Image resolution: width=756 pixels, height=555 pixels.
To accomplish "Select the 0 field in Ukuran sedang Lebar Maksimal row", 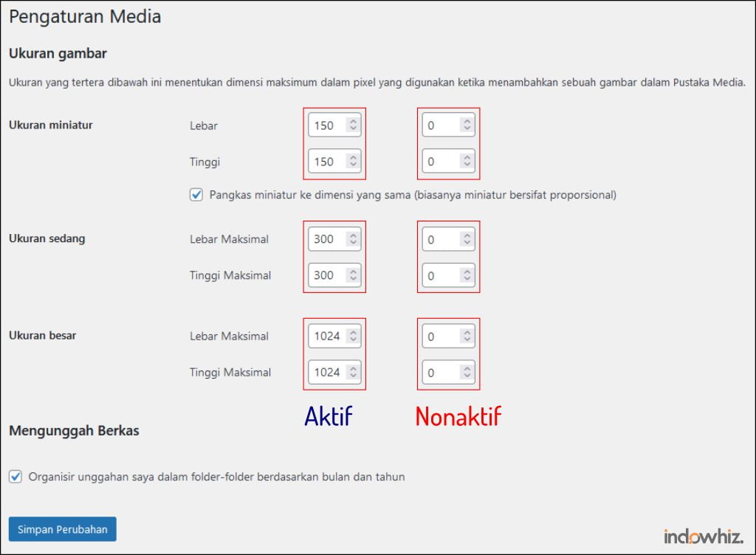I will pos(448,239).
